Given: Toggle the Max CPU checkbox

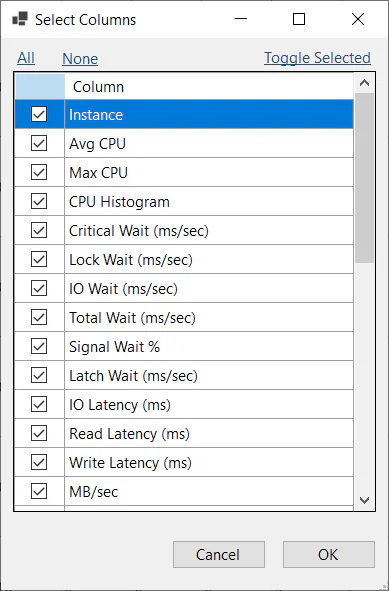Looking at the screenshot, I should [39, 172].
